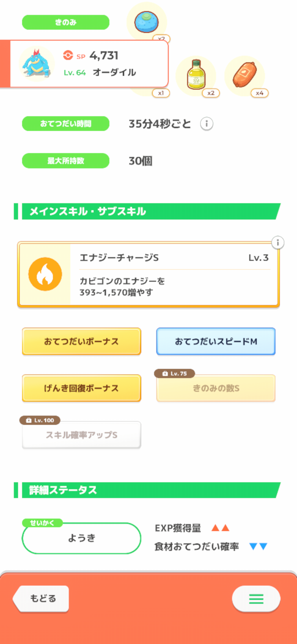Tap the ようき nature box
This screenshot has height=644, width=297.
click(x=81, y=538)
